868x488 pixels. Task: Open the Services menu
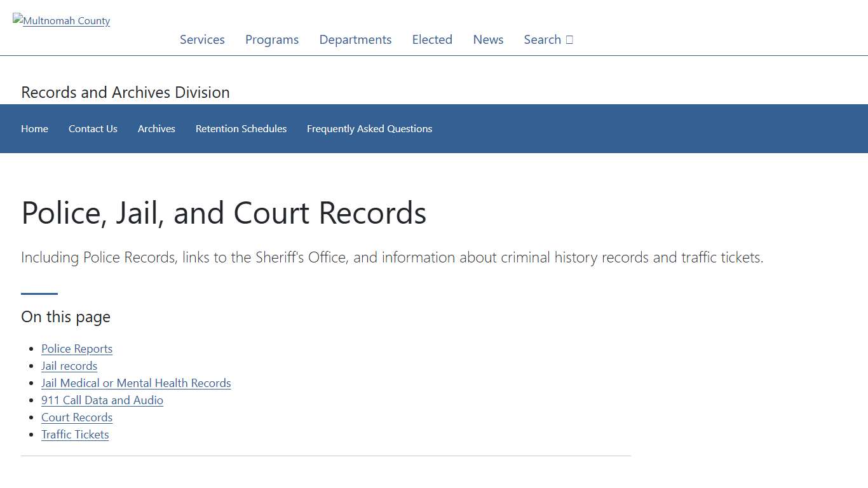pos(202,39)
